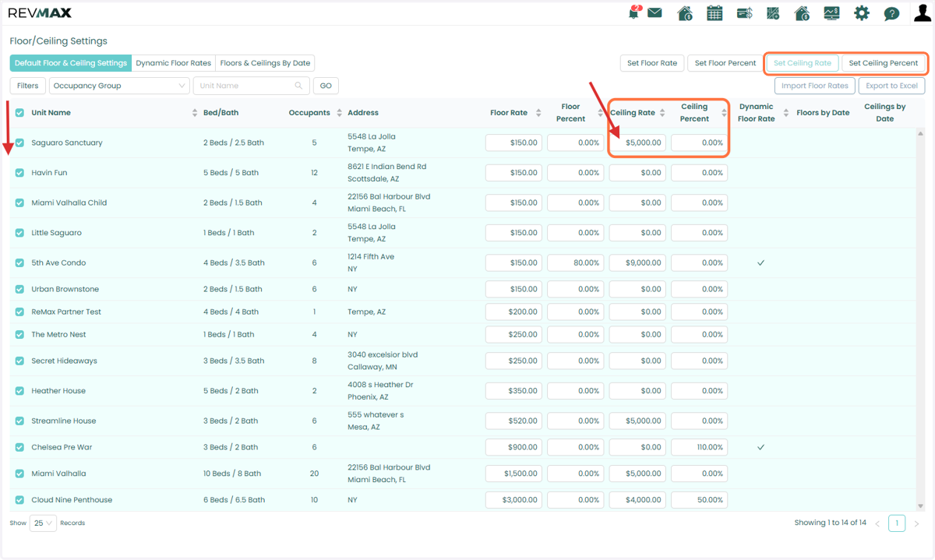Image resolution: width=935 pixels, height=560 pixels.
Task: Sort by Floor Percent column arrows
Action: 600,113
